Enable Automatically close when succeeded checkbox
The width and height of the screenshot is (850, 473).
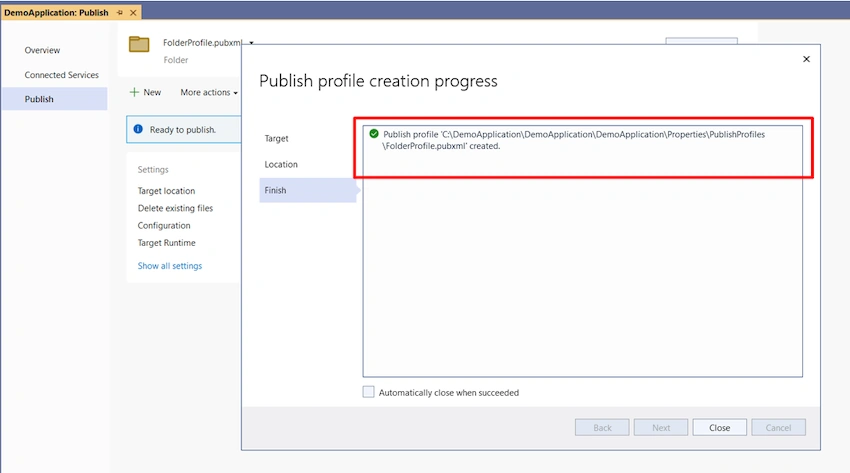[x=369, y=392]
